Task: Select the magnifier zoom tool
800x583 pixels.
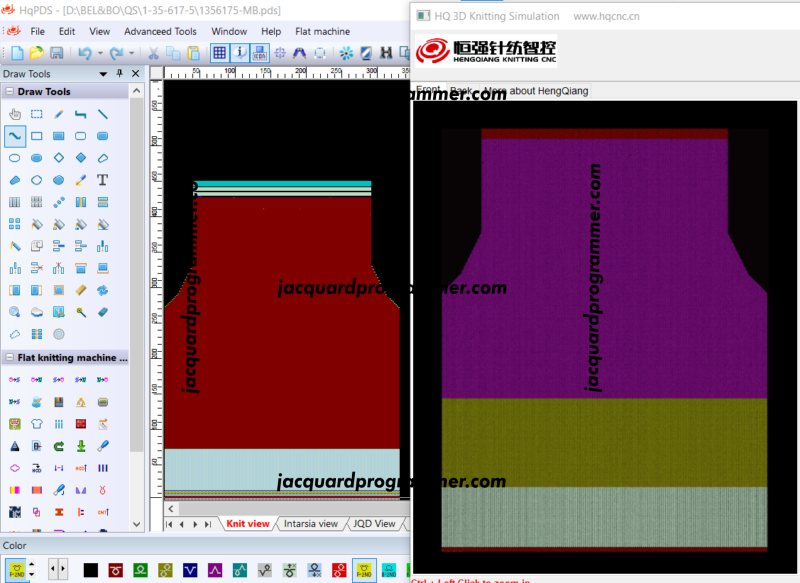Action: pyautogui.click(x=15, y=312)
